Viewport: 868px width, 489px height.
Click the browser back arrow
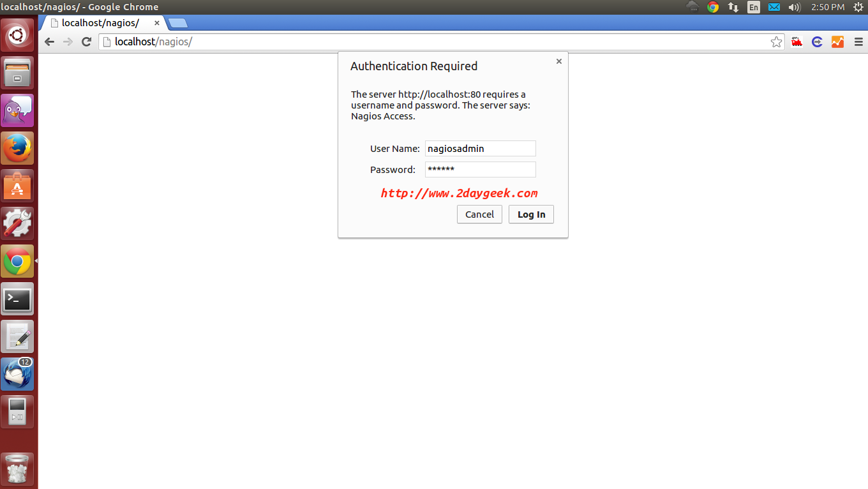pos(49,42)
